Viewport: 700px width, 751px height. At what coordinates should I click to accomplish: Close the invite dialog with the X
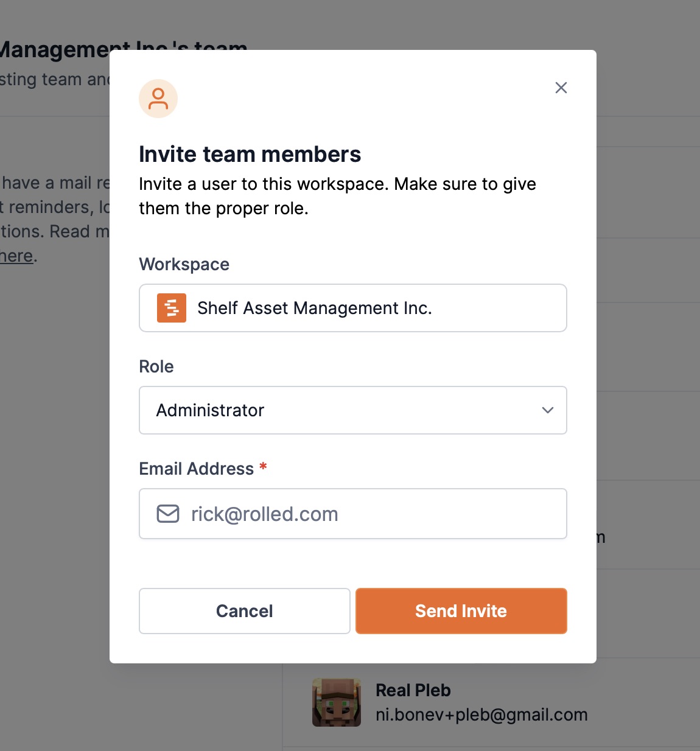[561, 88]
